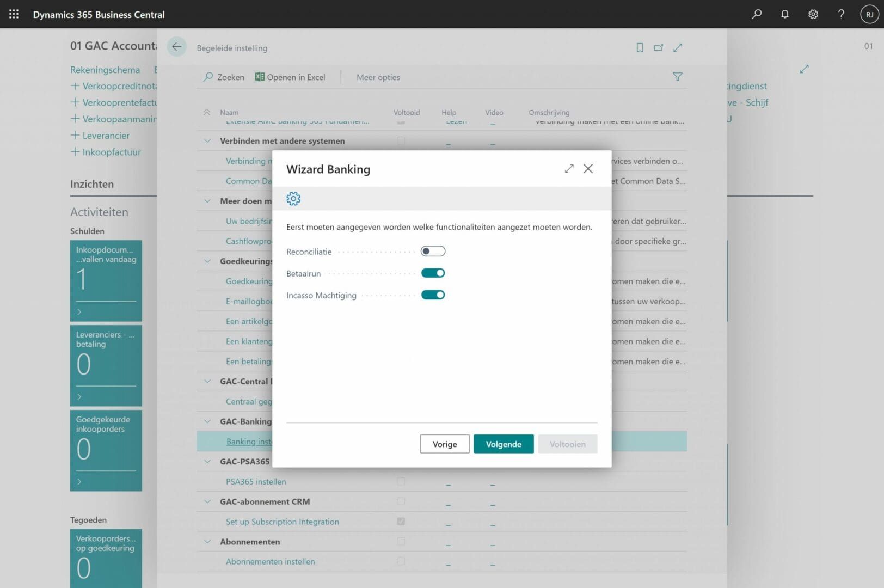This screenshot has height=588, width=884.
Task: Check Voltooid box for Verbinden met andere systemen
Action: coord(401,140)
